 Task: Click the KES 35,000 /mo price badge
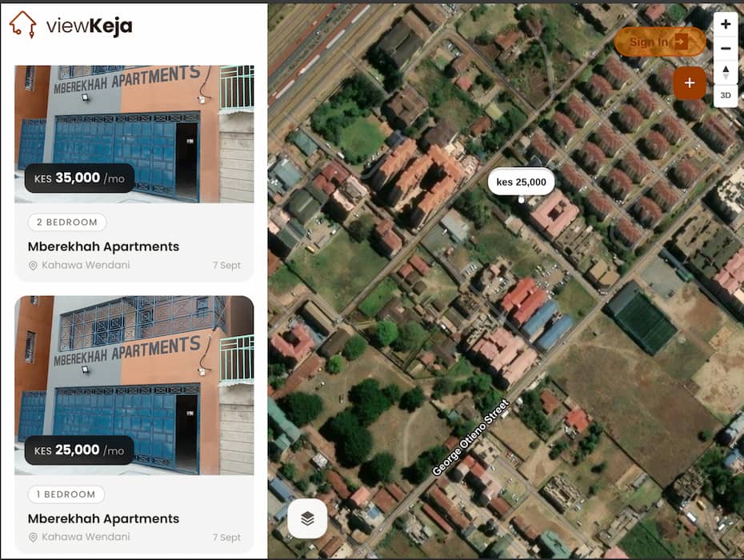click(x=79, y=178)
